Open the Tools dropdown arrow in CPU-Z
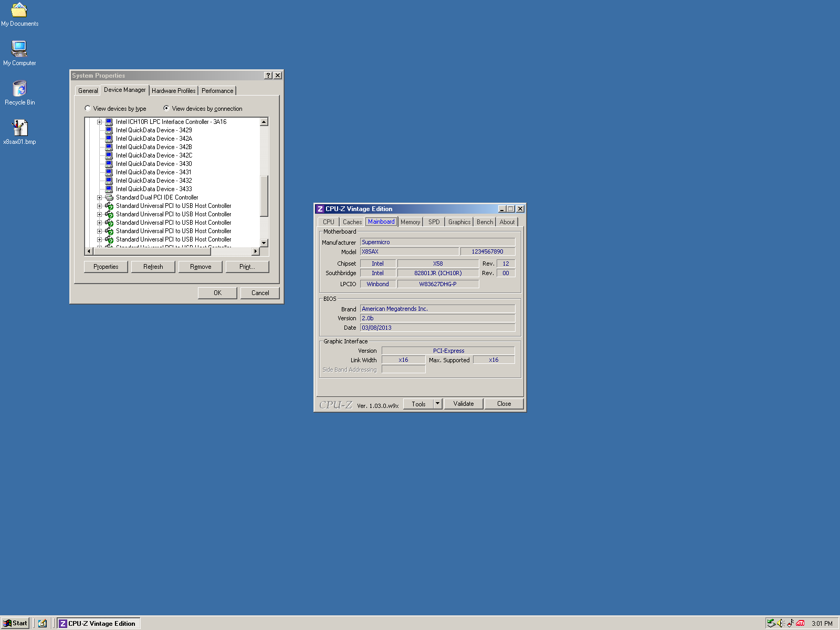 [438, 404]
